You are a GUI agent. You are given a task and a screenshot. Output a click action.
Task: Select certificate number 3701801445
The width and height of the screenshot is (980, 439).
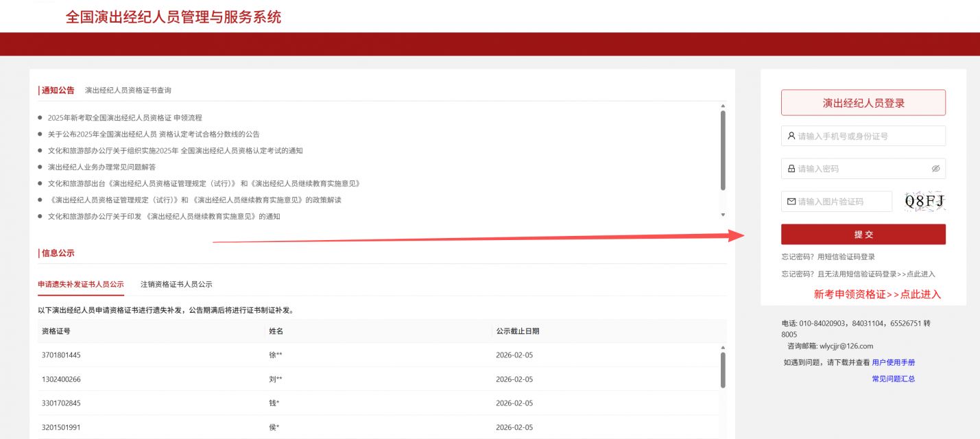coord(61,355)
